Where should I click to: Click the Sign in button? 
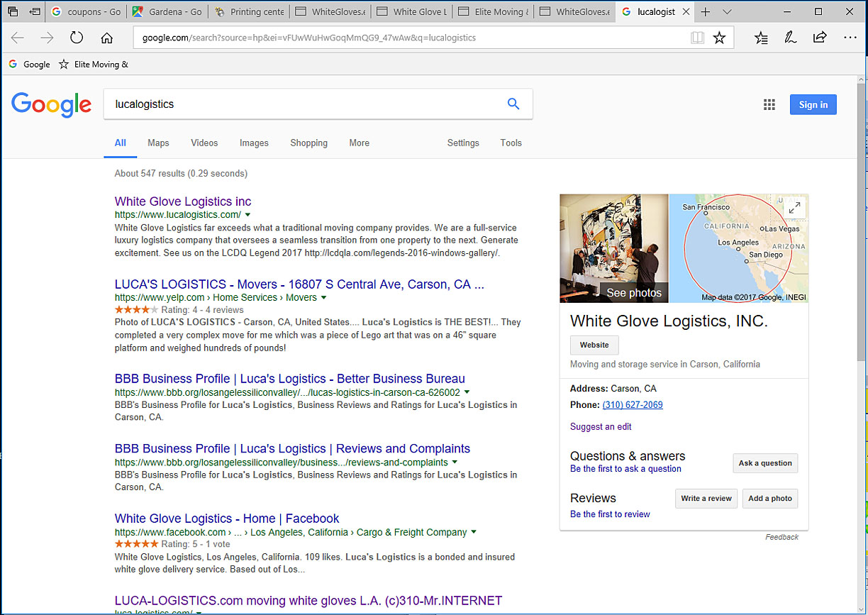click(x=813, y=104)
